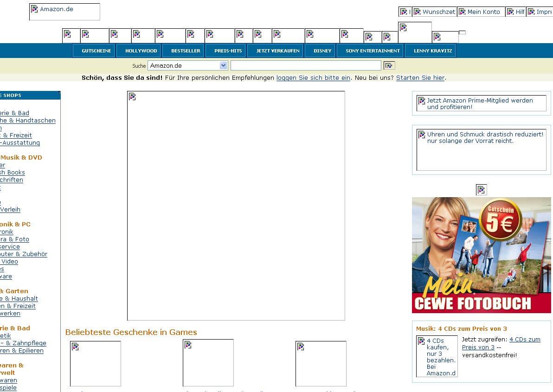Open the 'werken' sidebar link
The image size is (553, 392).
[x=10, y=314]
